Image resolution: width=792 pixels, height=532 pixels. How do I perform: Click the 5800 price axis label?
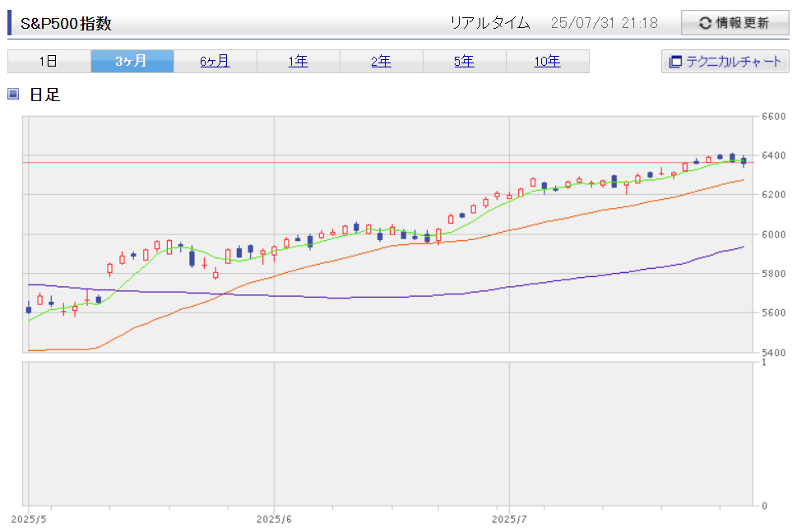[774, 274]
